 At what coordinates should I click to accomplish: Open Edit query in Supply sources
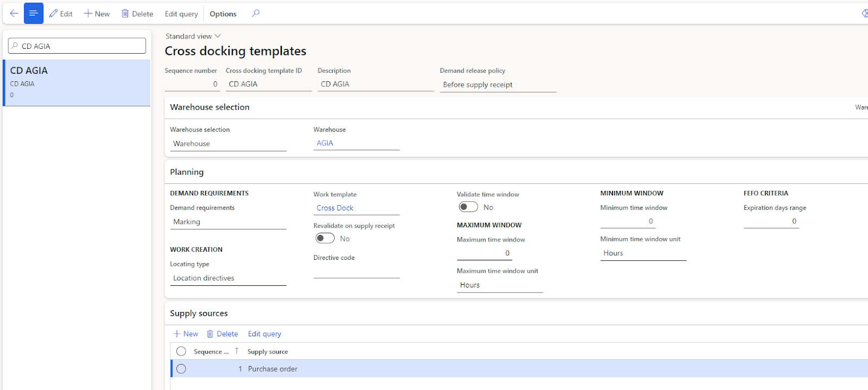click(x=265, y=334)
